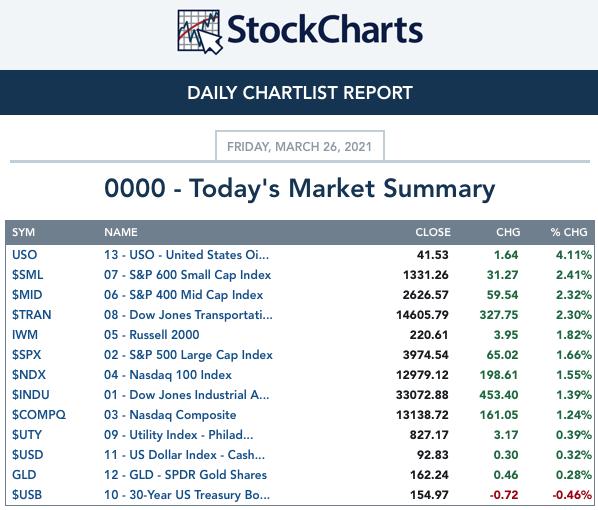The height and width of the screenshot is (510, 598).
Task: Open the Dow Jones Industrial Average link
Action: (x=186, y=395)
